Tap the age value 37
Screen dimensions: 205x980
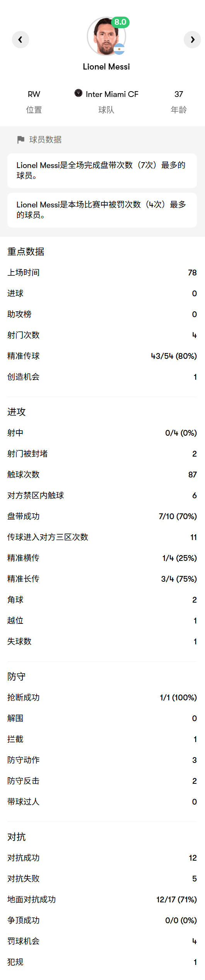179,94
